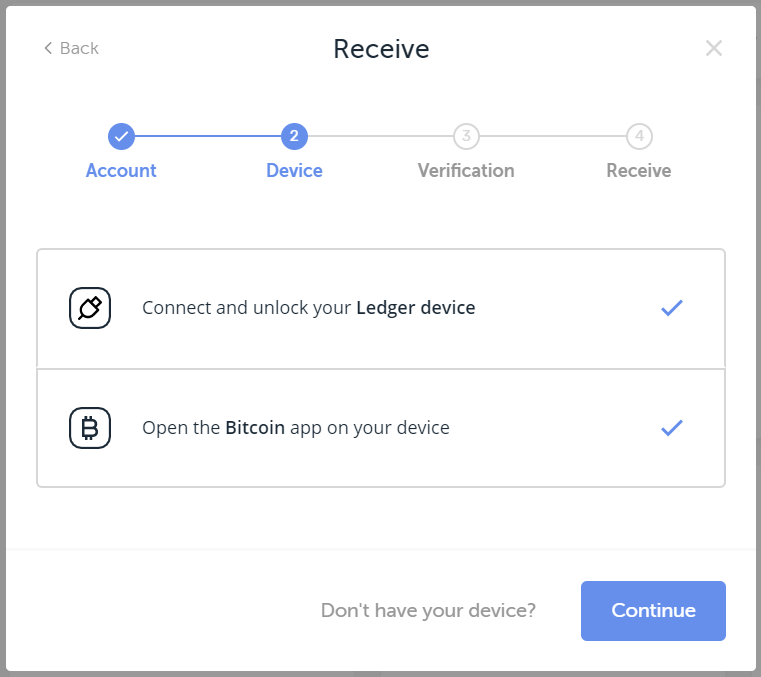Screen dimensions: 761x677
Task: Open the Verification step label
Action: 466,171
